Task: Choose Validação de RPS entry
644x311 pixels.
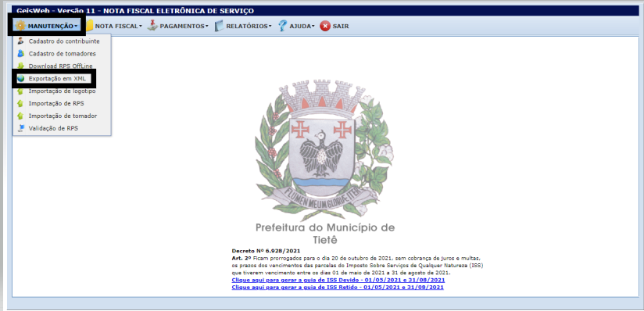Action: [62, 128]
